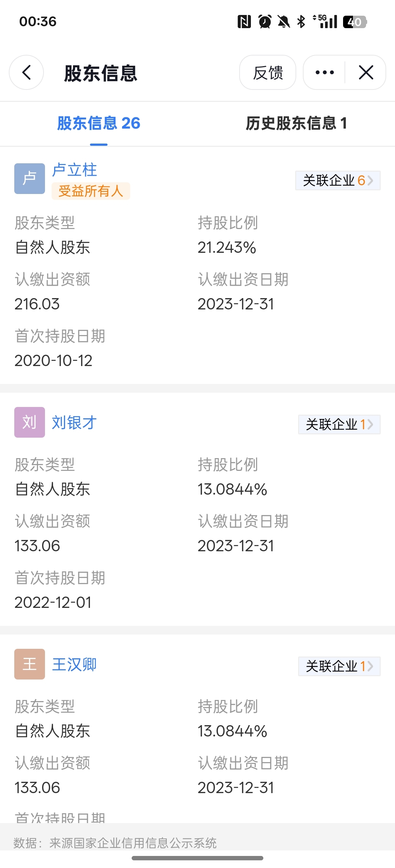Viewport: 395px width, 868px height.
Task: Switch to 历史股东信息 1 tab
Action: [296, 123]
